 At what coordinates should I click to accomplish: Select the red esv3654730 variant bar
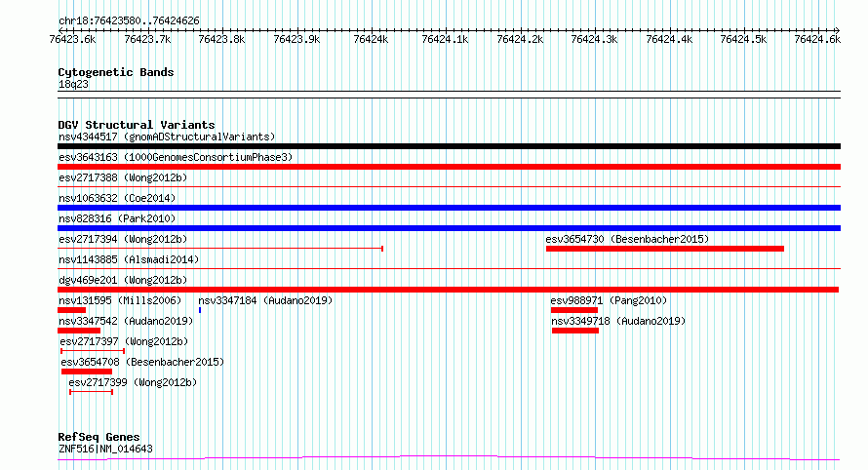[x=665, y=249]
